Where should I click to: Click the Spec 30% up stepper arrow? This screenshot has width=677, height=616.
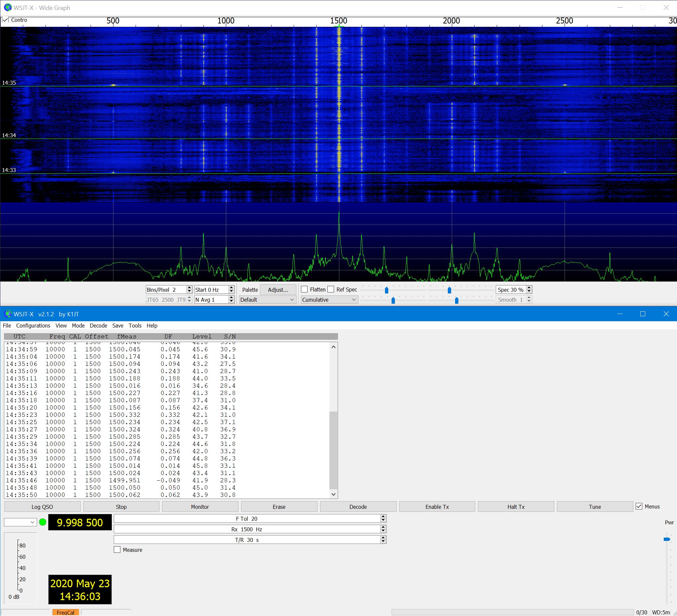coord(529,287)
